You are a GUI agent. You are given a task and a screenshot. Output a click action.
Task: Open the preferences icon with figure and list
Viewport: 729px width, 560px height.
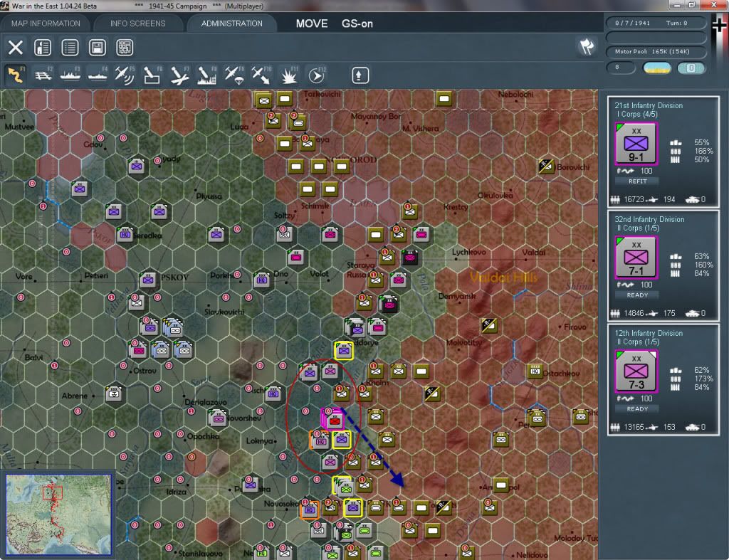tap(43, 48)
